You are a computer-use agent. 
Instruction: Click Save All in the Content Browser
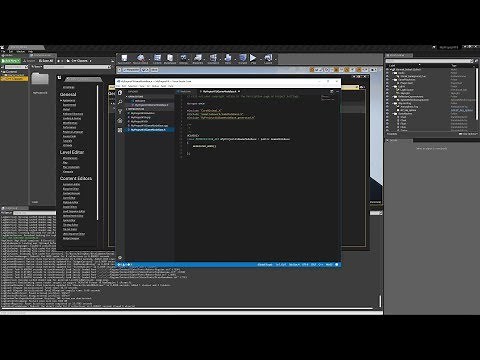[46, 61]
